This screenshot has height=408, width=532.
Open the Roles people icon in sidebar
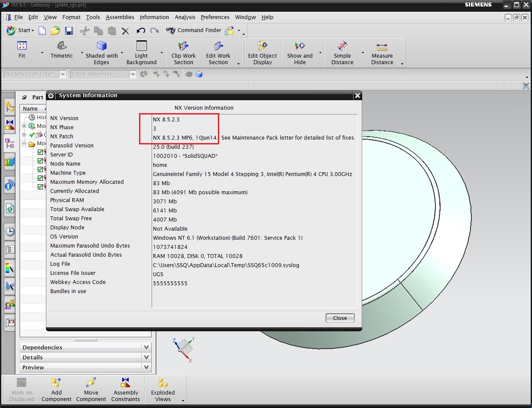pyautogui.click(x=10, y=304)
